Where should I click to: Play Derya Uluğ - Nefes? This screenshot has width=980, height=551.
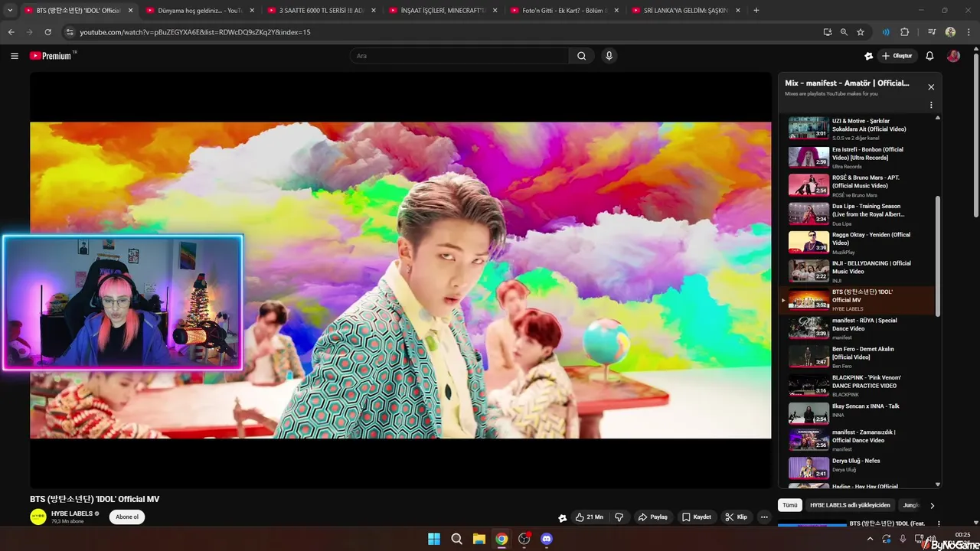pos(857,468)
